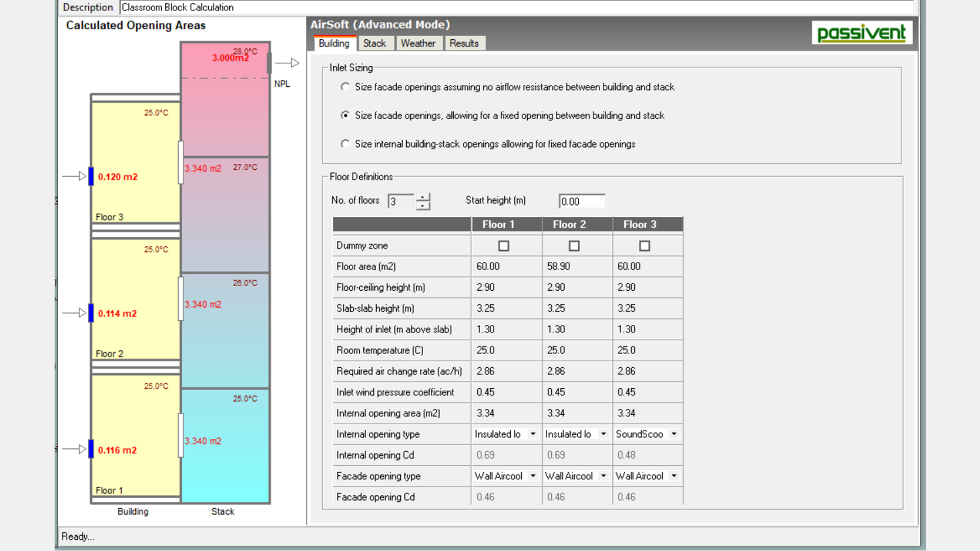Edit Floor 1 floor area 60.00

[x=506, y=266]
